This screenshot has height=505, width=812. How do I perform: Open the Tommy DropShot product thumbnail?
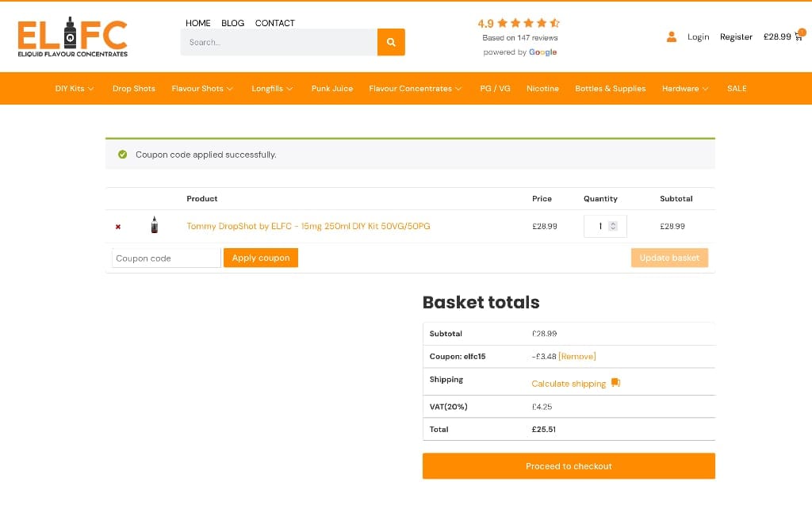(x=155, y=225)
